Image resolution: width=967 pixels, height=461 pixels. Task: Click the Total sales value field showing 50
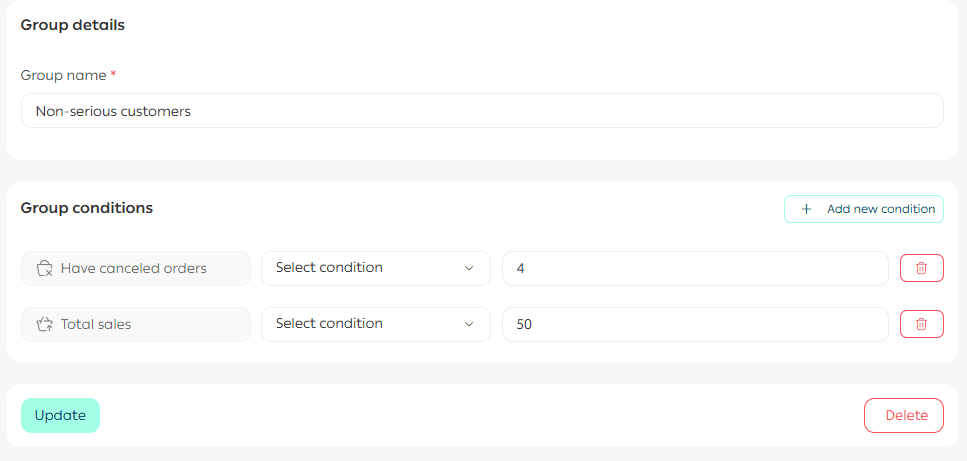coord(694,324)
